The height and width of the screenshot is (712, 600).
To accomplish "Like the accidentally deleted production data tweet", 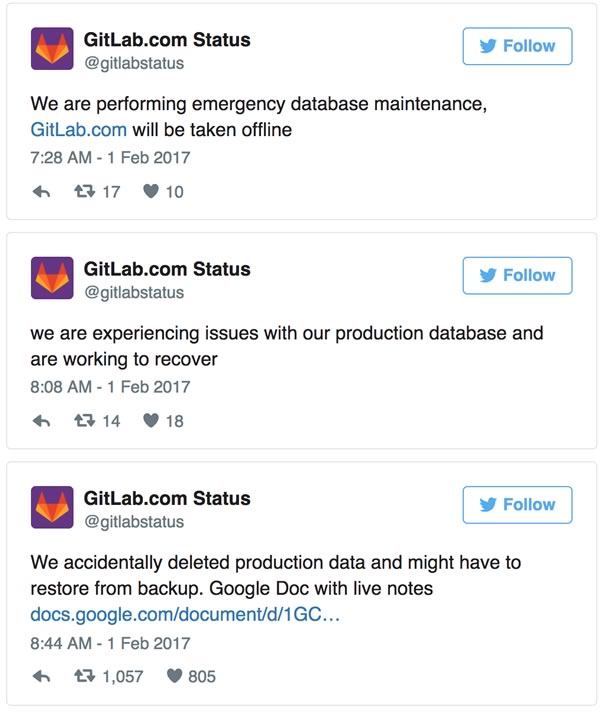I will point(174,677).
